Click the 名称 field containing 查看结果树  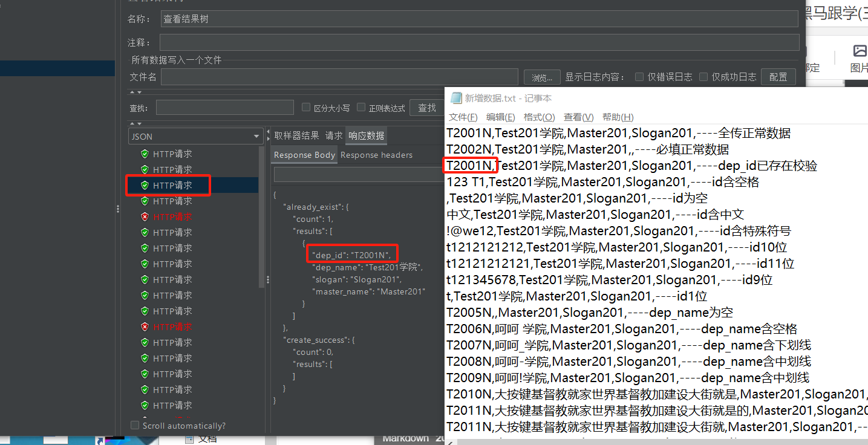tap(480, 19)
